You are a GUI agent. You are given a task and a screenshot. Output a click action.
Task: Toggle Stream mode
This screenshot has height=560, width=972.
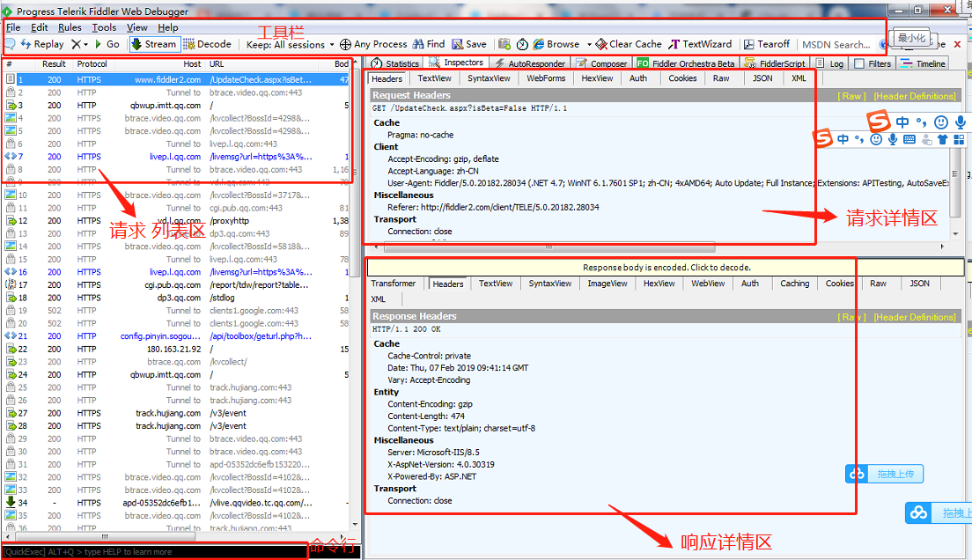154,44
